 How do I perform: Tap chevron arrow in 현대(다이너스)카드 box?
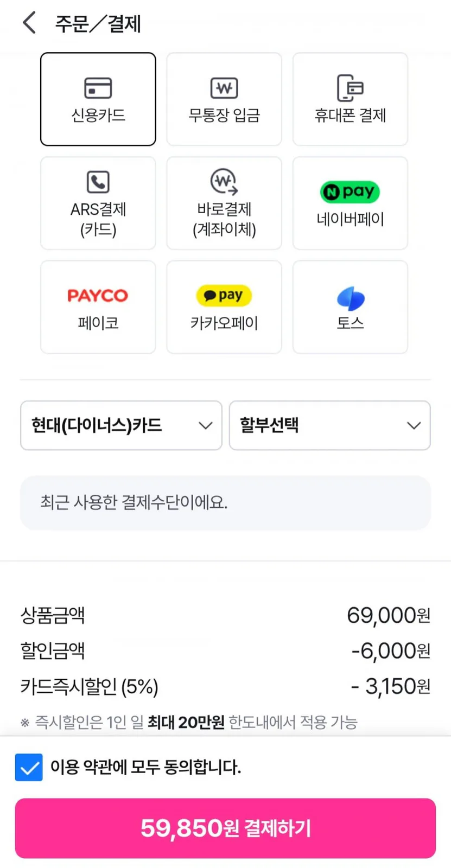click(206, 425)
